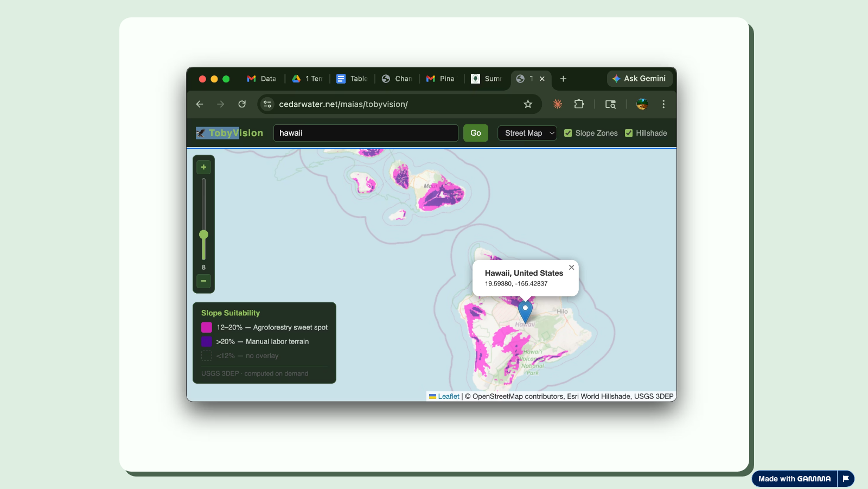Open new tab with plus icon
Image resolution: width=868 pixels, height=489 pixels.
[563, 79]
